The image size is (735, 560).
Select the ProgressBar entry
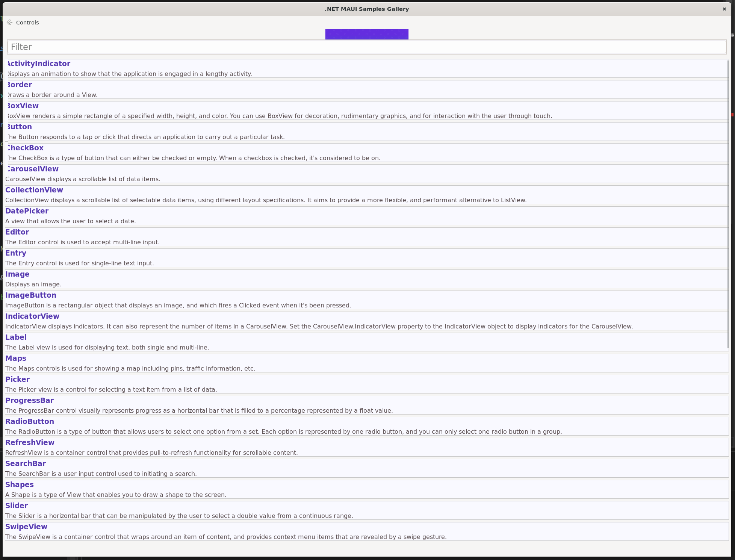(x=29, y=401)
